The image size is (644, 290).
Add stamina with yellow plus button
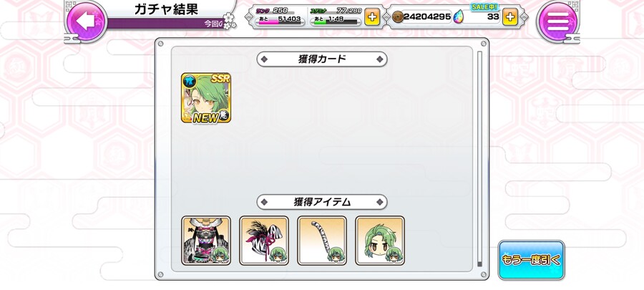click(372, 18)
